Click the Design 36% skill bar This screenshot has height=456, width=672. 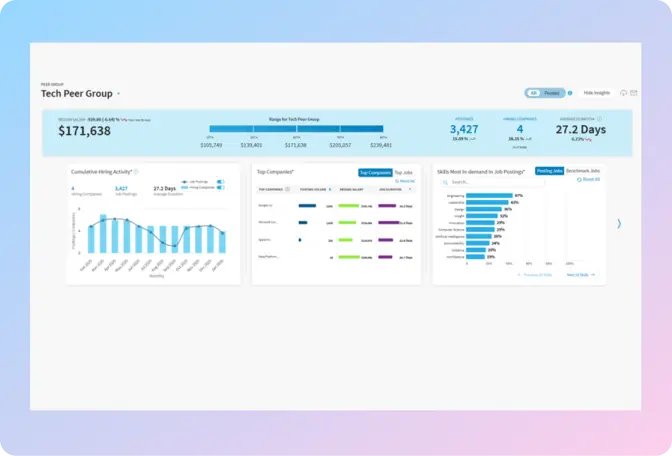tap(484, 209)
